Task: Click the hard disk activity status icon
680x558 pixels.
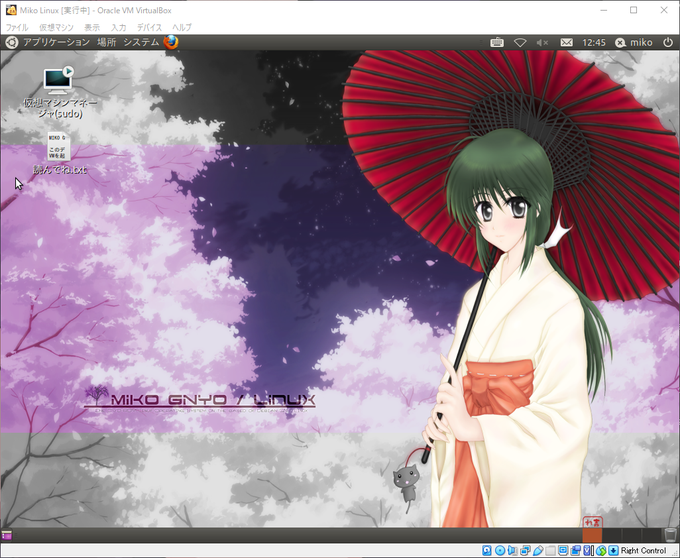Action: (487, 551)
